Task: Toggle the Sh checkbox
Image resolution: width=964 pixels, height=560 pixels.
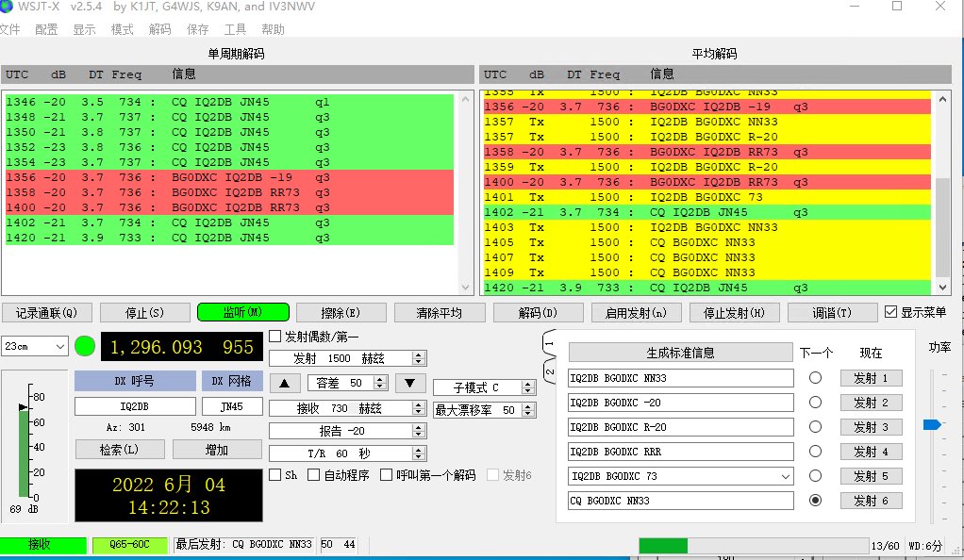Action: (x=274, y=474)
